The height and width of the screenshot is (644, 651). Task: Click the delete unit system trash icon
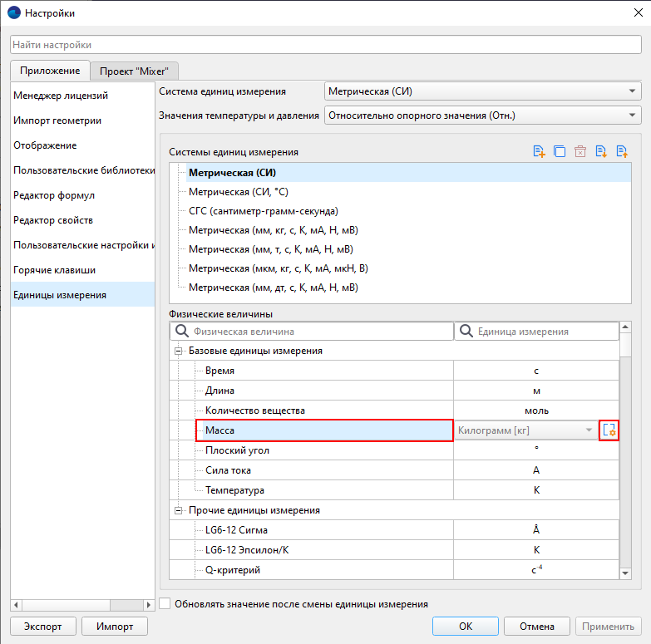tap(580, 151)
